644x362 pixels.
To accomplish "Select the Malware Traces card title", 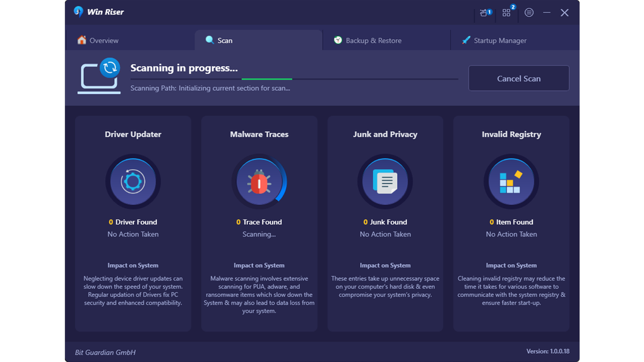I will point(259,134).
